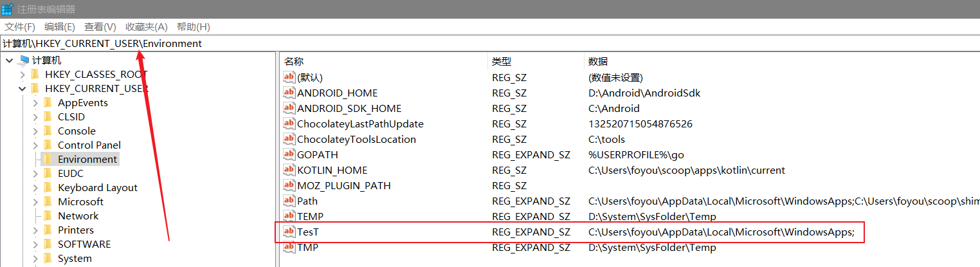Image resolution: width=980 pixels, height=267 pixels.
Task: Collapse the HKEY_CURRENT_USER node
Action: click(x=21, y=88)
